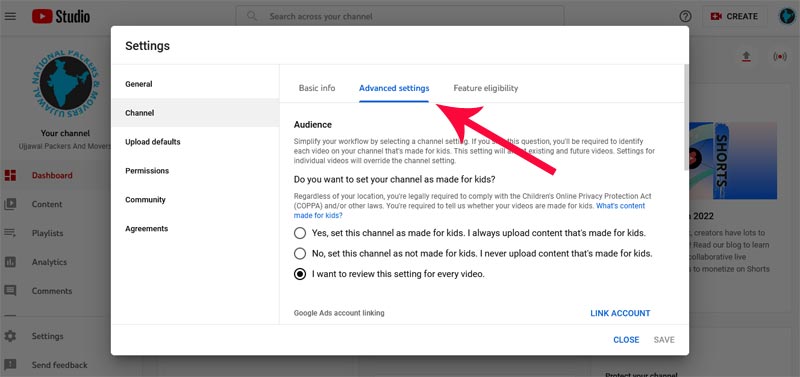Image resolution: width=800 pixels, height=377 pixels.
Task: Open Channel settings section
Action: pyautogui.click(x=195, y=113)
